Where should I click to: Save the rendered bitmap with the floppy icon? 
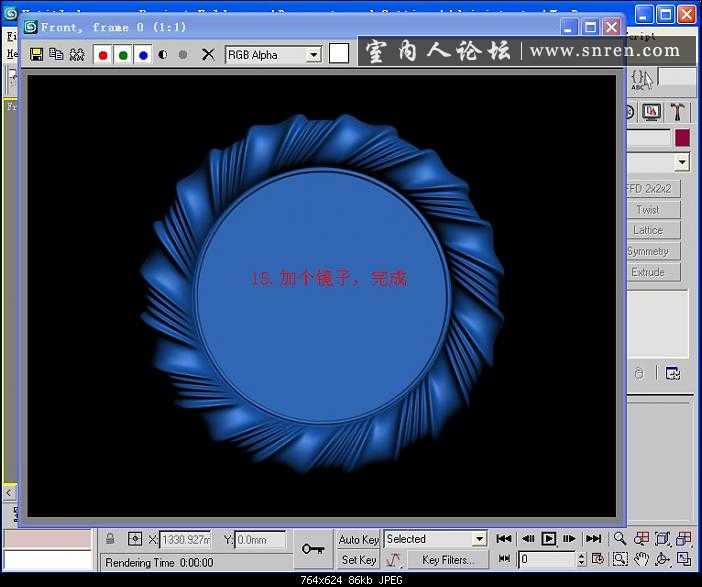click(36, 55)
